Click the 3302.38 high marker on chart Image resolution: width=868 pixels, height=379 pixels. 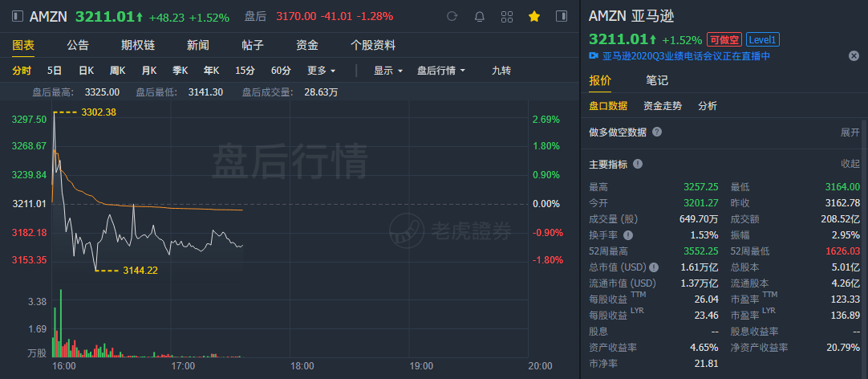coord(99,112)
